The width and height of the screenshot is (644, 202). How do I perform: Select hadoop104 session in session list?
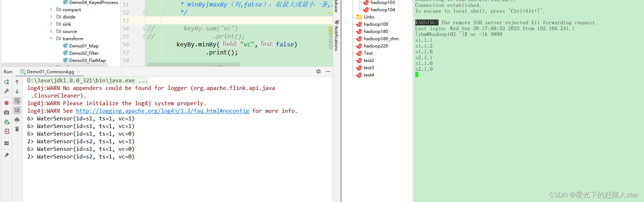[x=383, y=10]
